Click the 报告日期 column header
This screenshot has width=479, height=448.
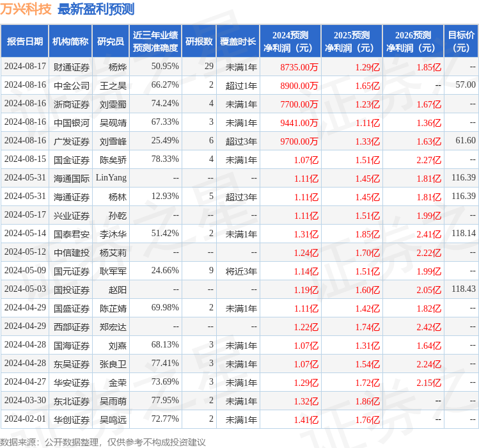point(25,42)
